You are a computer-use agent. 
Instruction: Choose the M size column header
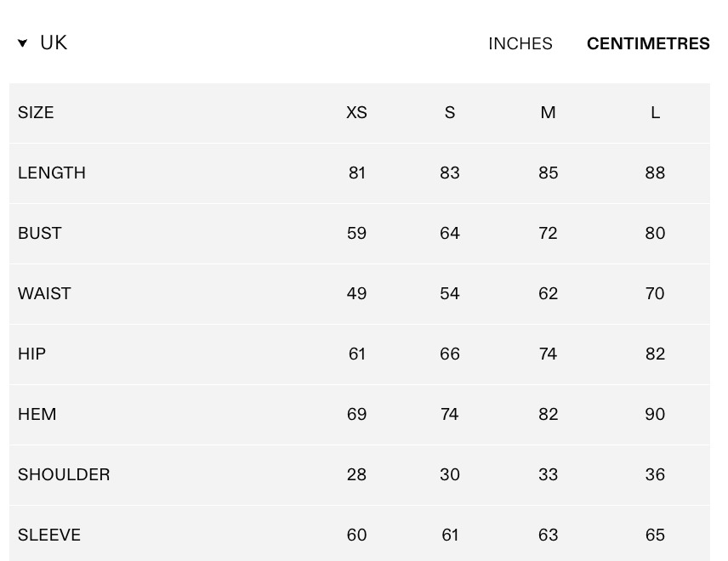[548, 112]
